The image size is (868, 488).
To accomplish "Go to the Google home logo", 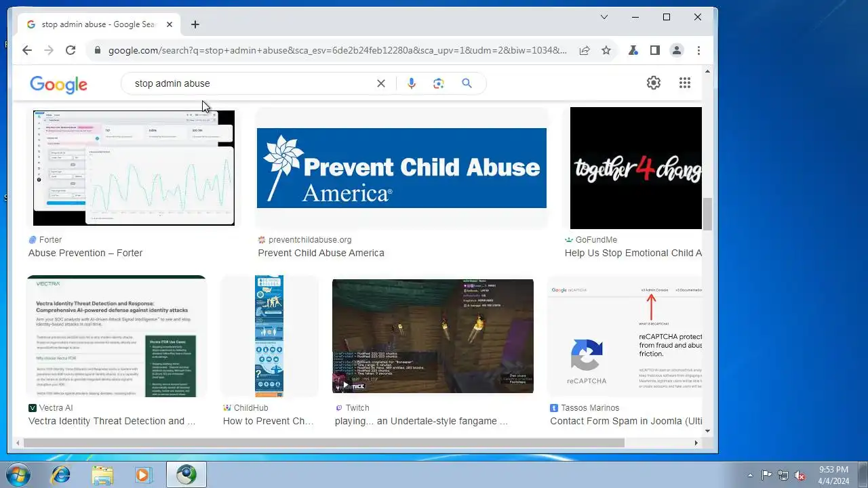I will click(58, 84).
